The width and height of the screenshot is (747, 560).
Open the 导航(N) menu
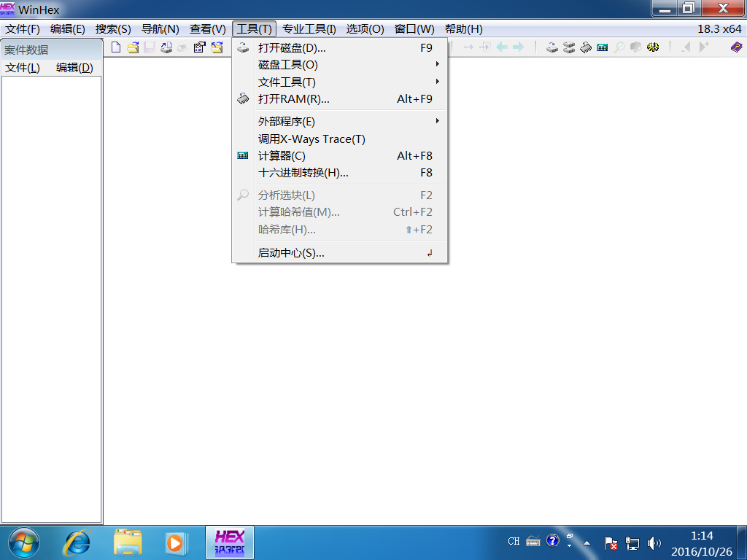pos(160,29)
